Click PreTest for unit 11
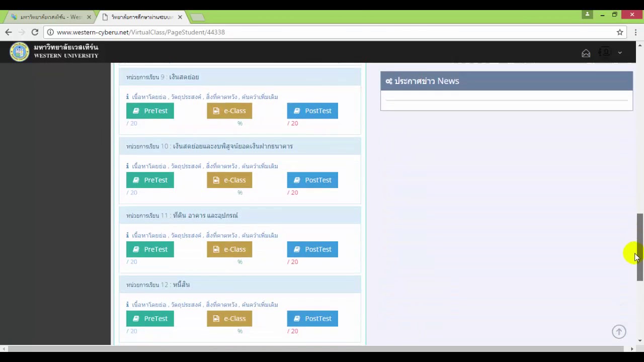The width and height of the screenshot is (644, 362). pyautogui.click(x=150, y=249)
